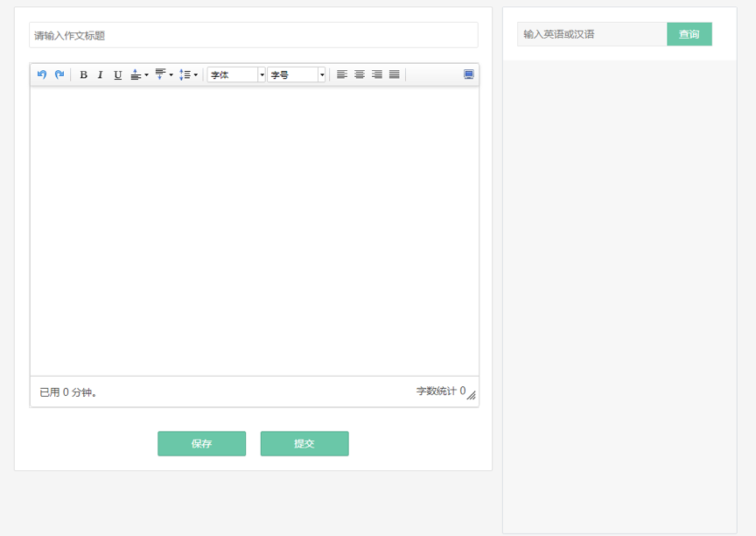The image size is (756, 536).
Task: Toggle italic text style
Action: 100,74
